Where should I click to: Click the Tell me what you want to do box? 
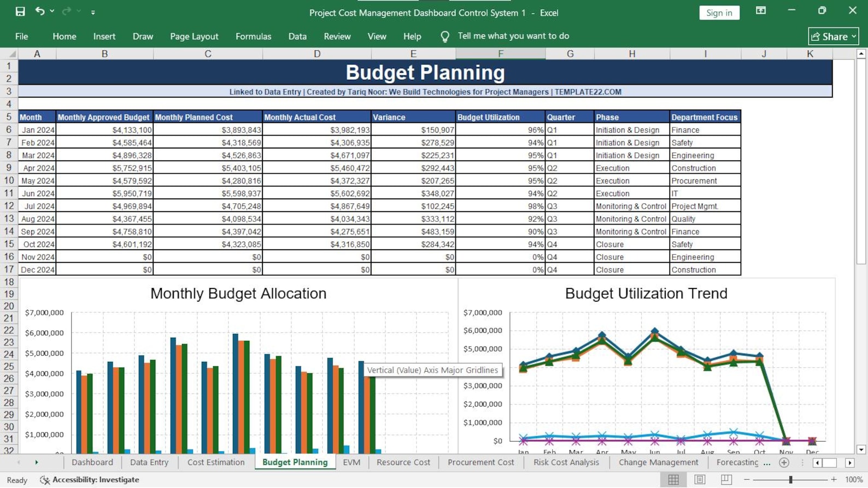(x=513, y=36)
